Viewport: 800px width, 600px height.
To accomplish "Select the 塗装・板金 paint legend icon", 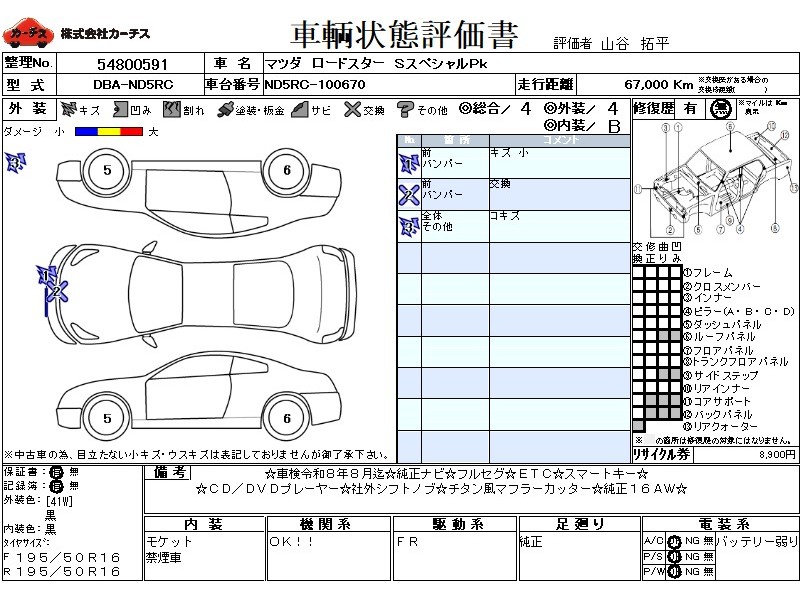I will pyautogui.click(x=225, y=110).
